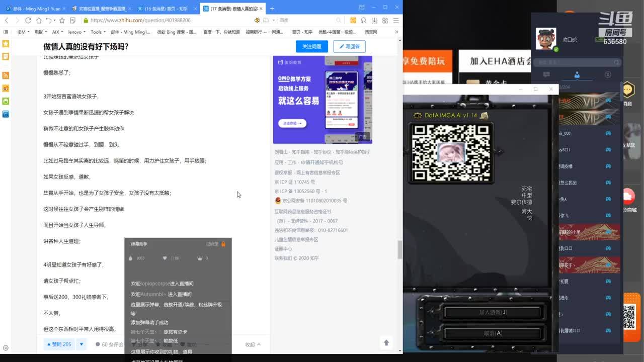Open the 优酷 bookmark in bookmarks bar
The image size is (644, 362).
[338, 32]
